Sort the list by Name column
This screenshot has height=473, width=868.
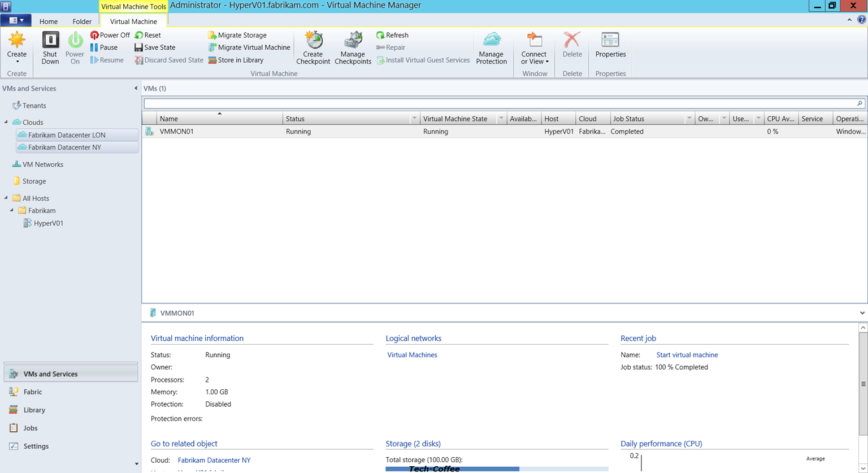[219, 119]
